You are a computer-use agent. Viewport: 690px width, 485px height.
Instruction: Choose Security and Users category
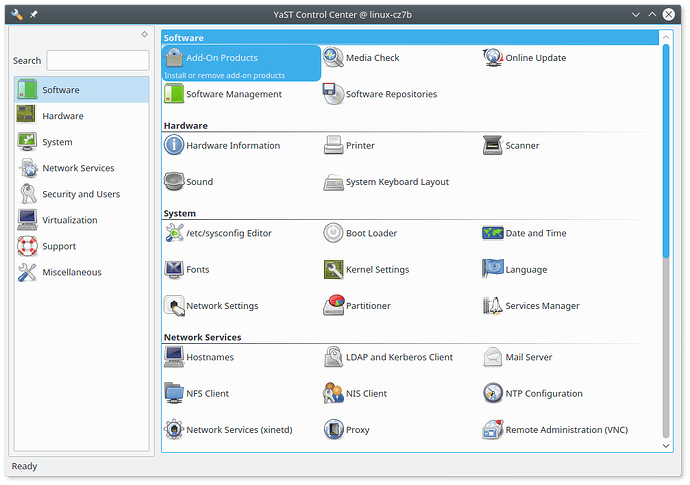pyautogui.click(x=80, y=194)
